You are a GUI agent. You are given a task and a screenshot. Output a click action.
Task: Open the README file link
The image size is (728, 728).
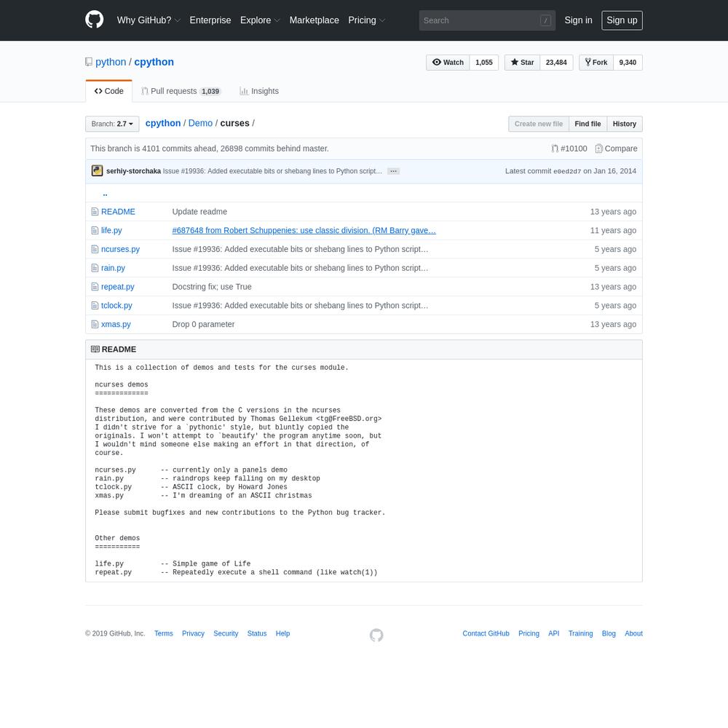(118, 212)
